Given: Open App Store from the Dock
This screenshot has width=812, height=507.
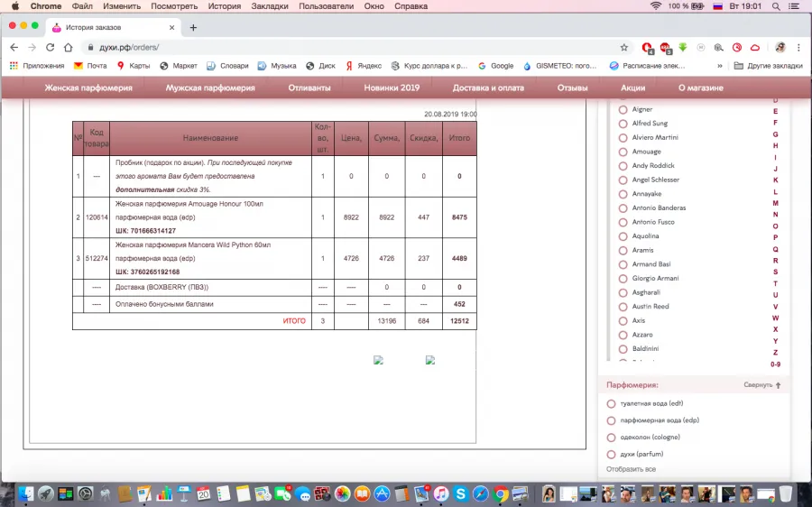Looking at the screenshot, I should coord(382,493).
